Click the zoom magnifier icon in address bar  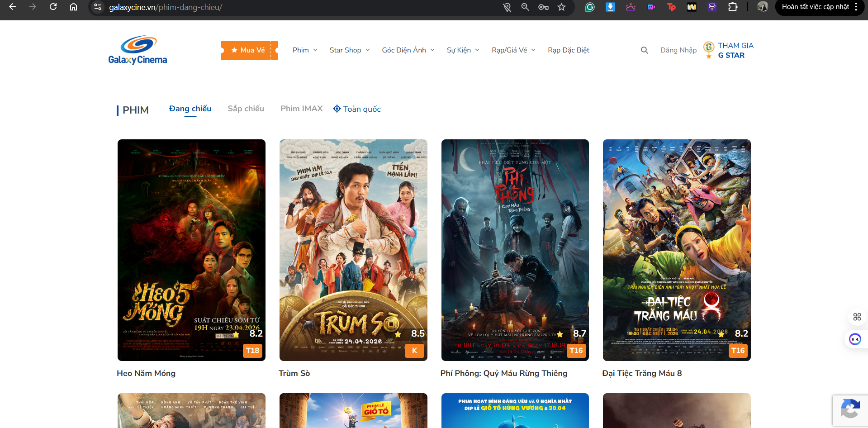525,7
